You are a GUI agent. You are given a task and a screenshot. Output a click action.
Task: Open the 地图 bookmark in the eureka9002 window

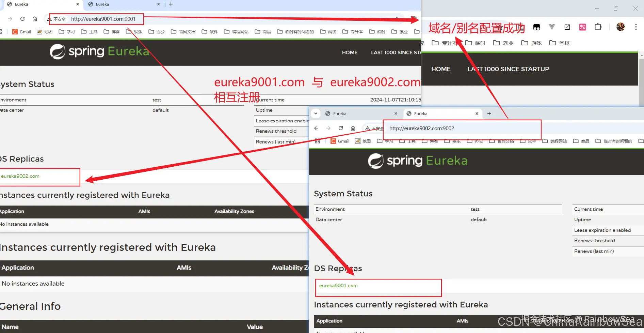(x=363, y=141)
